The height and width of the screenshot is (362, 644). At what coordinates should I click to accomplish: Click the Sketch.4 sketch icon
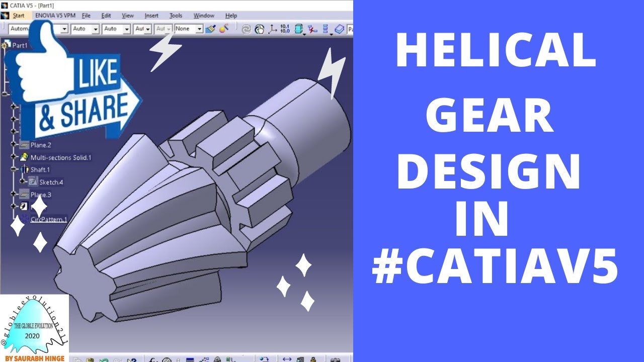33,182
